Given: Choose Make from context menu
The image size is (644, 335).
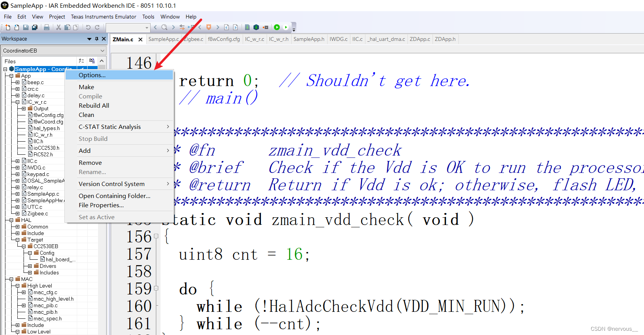Looking at the screenshot, I should point(119,87).
